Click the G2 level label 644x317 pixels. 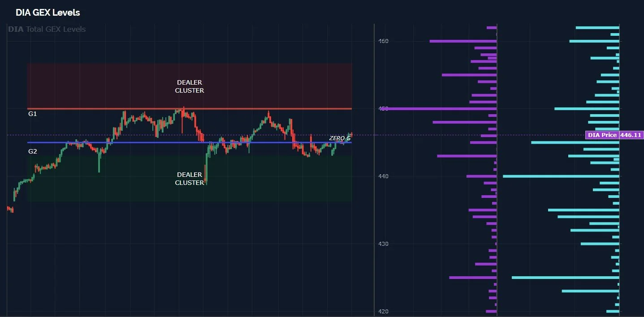pyautogui.click(x=33, y=151)
